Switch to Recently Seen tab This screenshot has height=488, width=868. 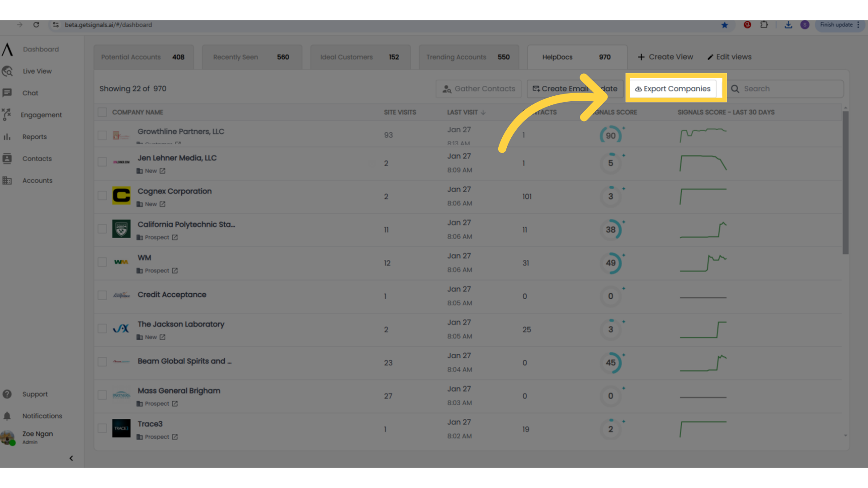[x=252, y=57]
